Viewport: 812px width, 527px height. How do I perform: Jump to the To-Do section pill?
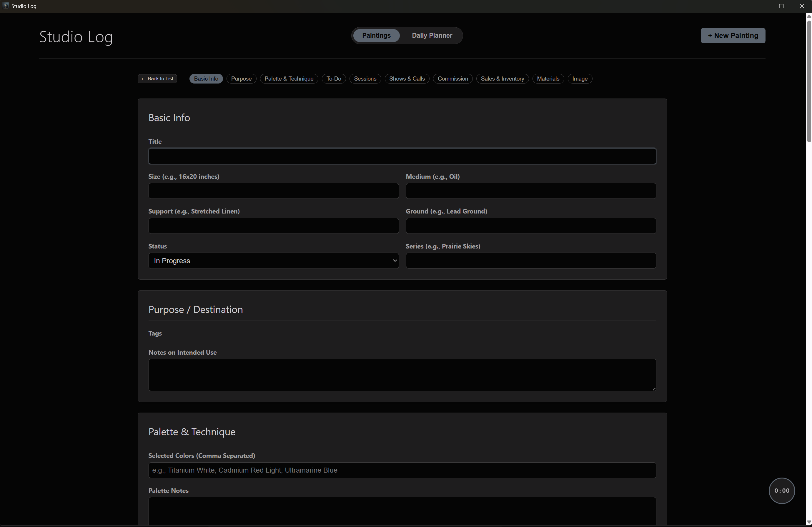point(334,79)
